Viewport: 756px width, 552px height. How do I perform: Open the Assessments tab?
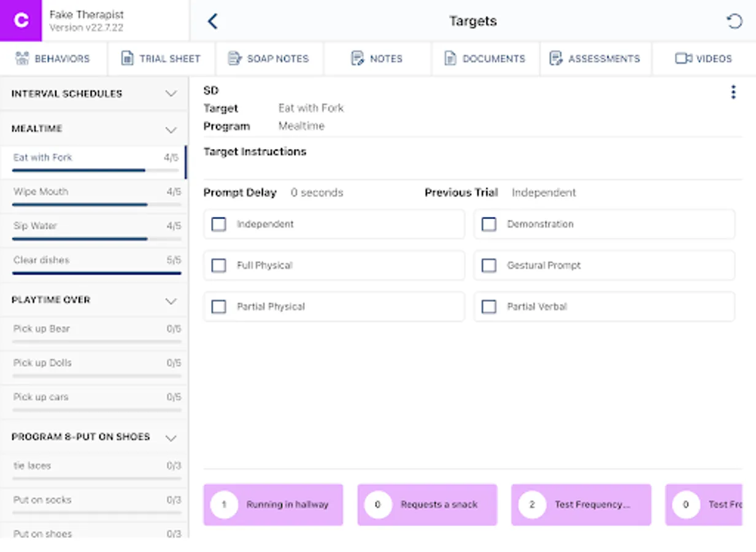coord(595,59)
